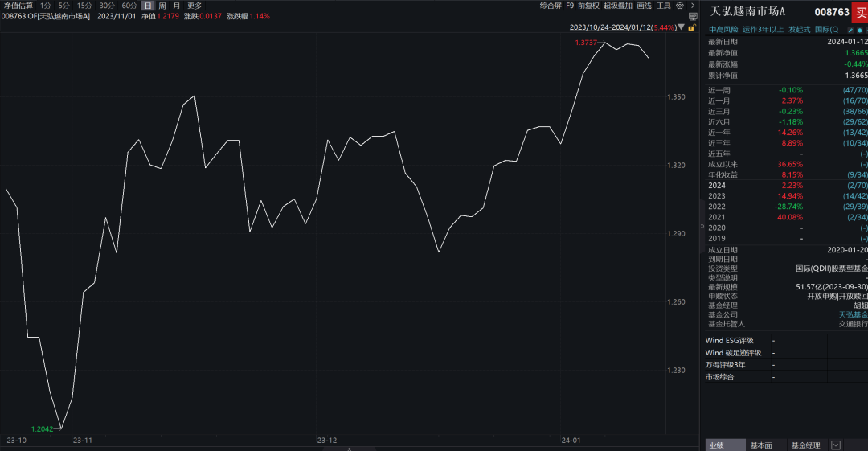This screenshot has width=868, height=451.
Task: Click the 国际(QDII)股票型基金 type value
Action: tap(832, 269)
